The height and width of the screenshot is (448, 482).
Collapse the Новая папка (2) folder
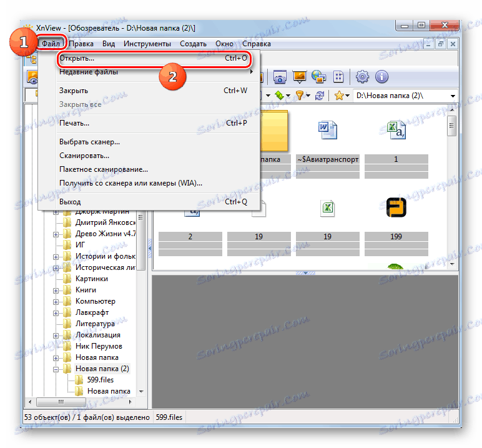click(x=56, y=369)
